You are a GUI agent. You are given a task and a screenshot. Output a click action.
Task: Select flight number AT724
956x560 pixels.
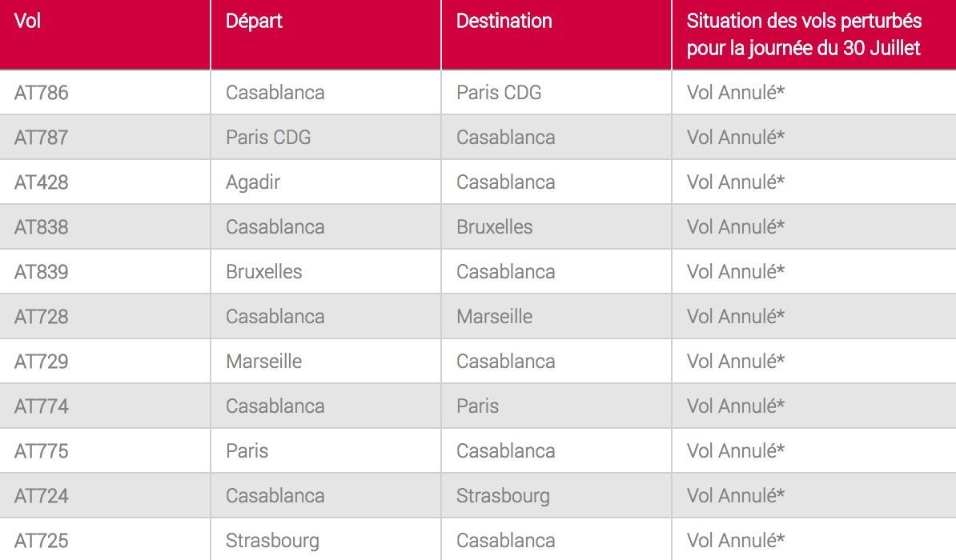(42, 496)
